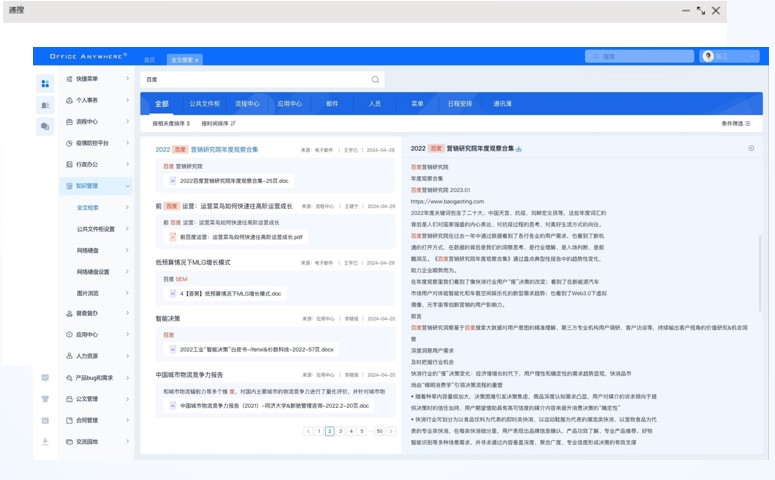This screenshot has height=480, width=775.
Task: Toggle 按相关度排序 sorting
Action: 169,124
